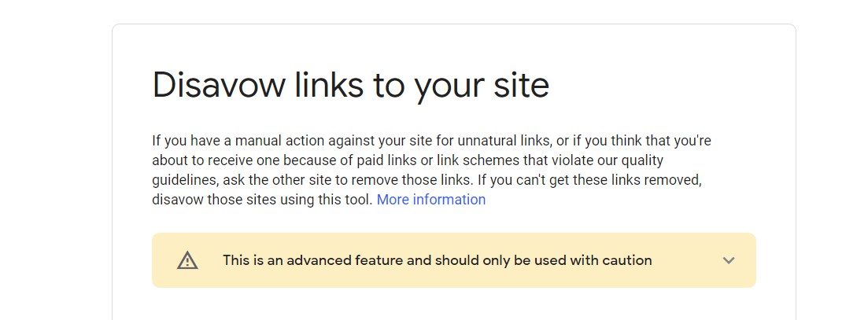The height and width of the screenshot is (320, 868).
Task: Click the first line of the description paragraph
Action: pyautogui.click(x=431, y=142)
